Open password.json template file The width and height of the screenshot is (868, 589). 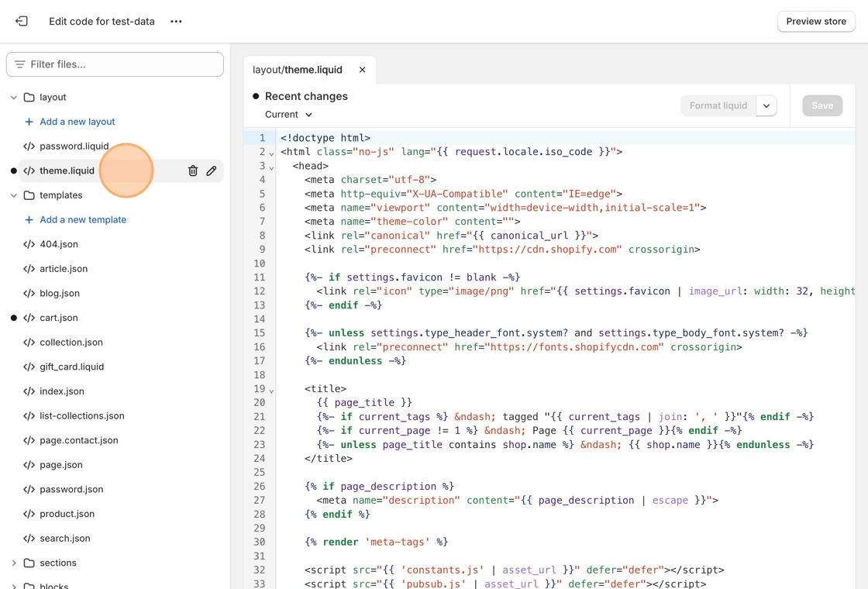pyautogui.click(x=71, y=489)
